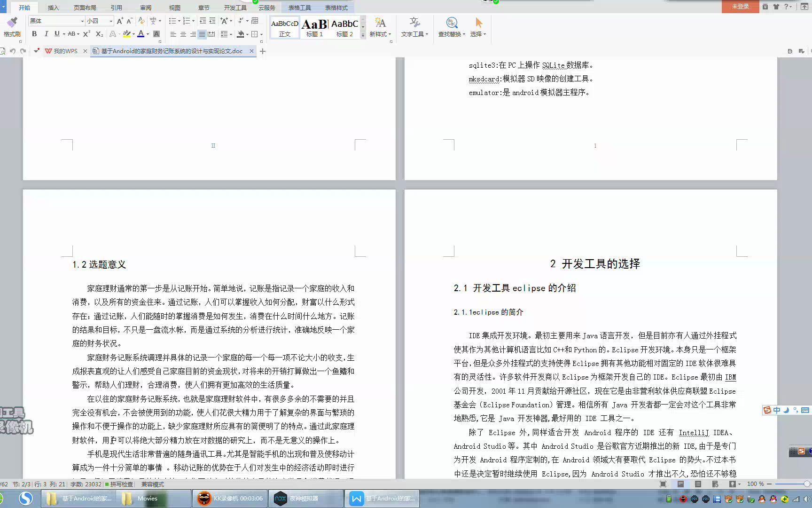Apply the 标题 1 heading style
This screenshot has height=508, width=812.
tap(314, 28)
